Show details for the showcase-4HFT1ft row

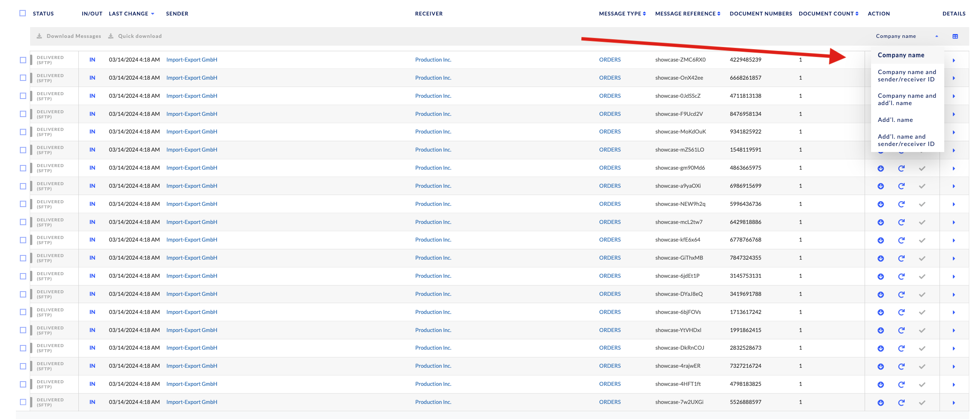pos(954,385)
